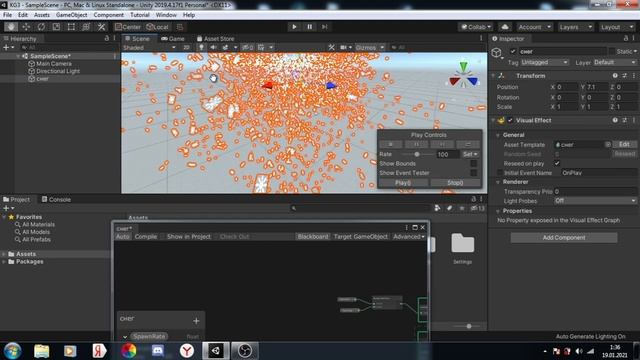Click the Hierarchy lock icon
The image size is (640, 360).
pos(107,38)
